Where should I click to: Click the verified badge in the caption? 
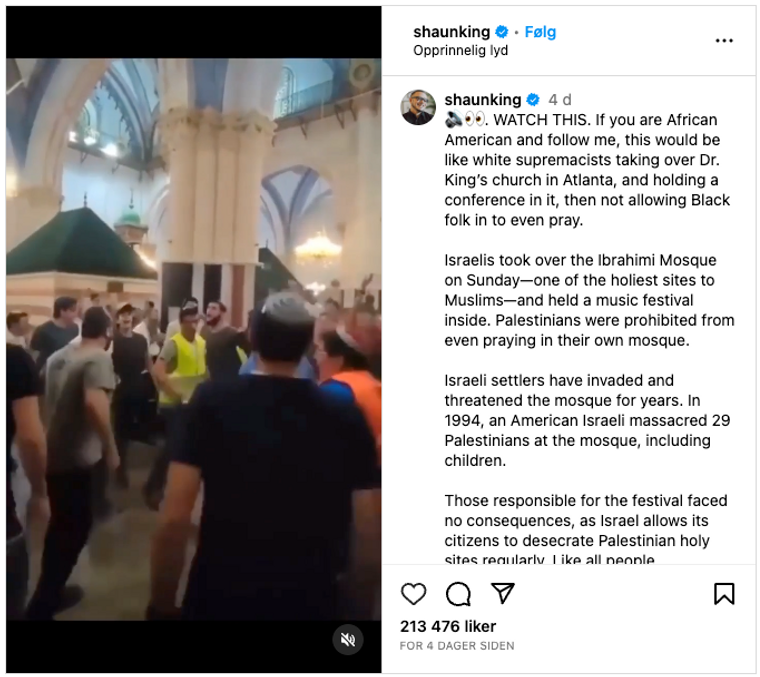coord(533,100)
